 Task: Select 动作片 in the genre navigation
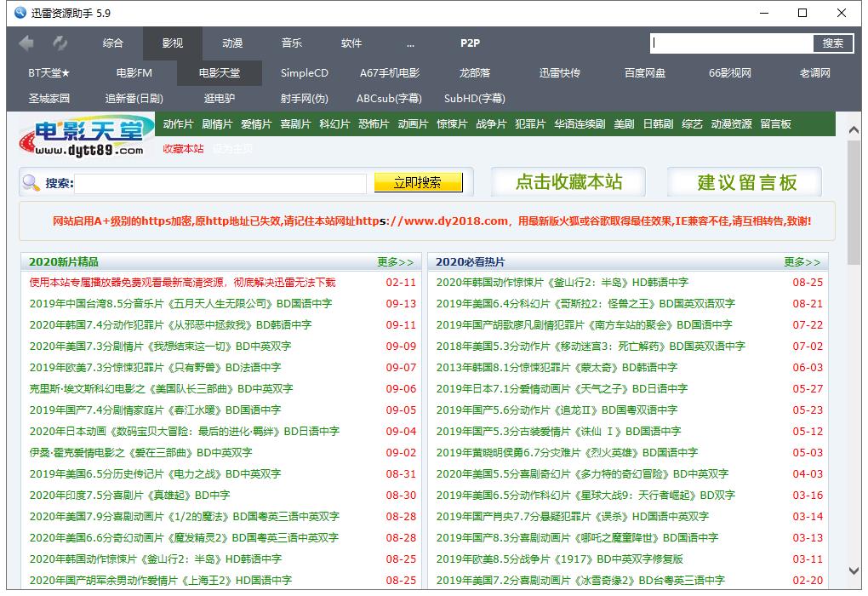pos(176,124)
